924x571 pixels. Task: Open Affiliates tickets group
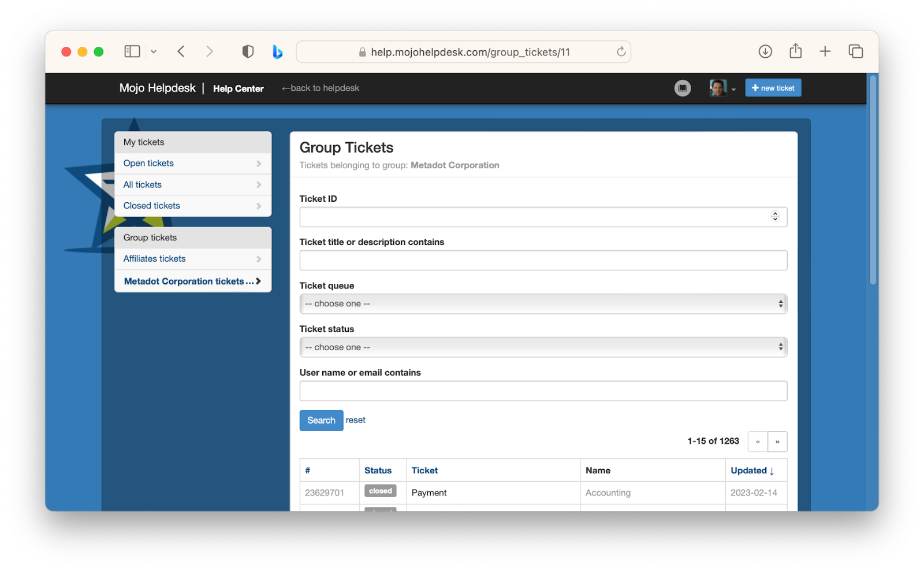tap(193, 259)
